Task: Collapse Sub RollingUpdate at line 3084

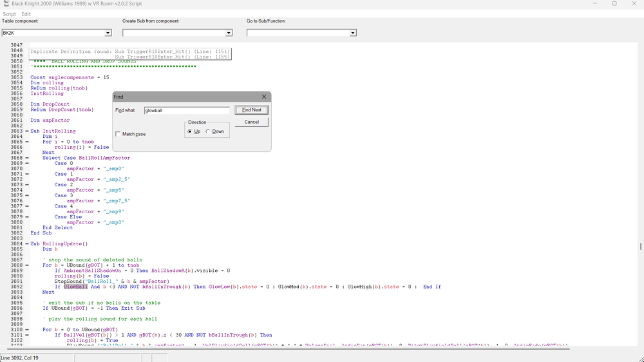Action: [27, 243]
